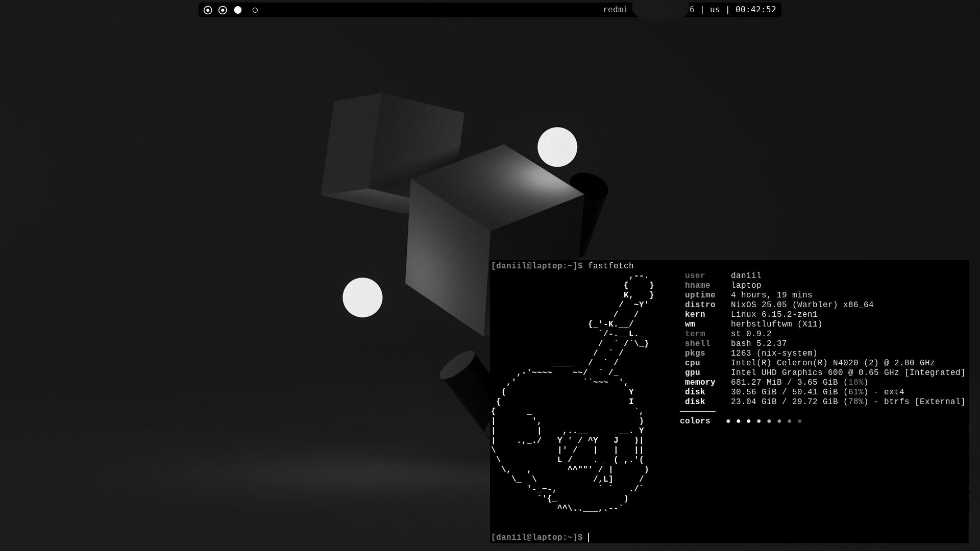Click the clock in the status bar
This screenshot has width=980, height=551.
[x=755, y=10]
